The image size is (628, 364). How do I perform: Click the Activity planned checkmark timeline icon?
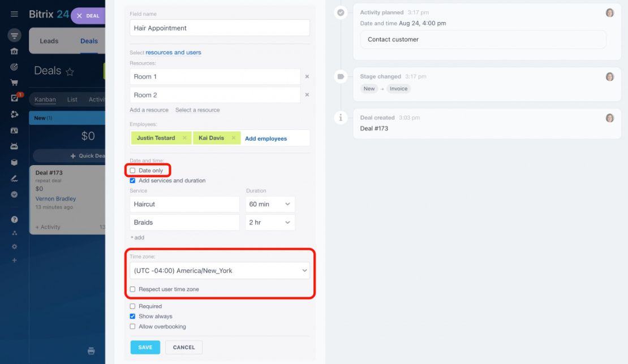[341, 12]
